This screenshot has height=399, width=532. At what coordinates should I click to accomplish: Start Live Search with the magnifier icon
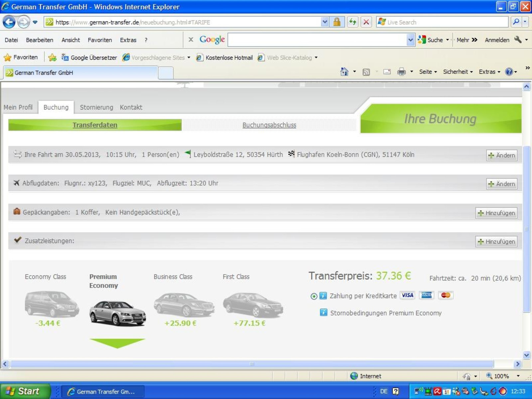click(x=516, y=22)
